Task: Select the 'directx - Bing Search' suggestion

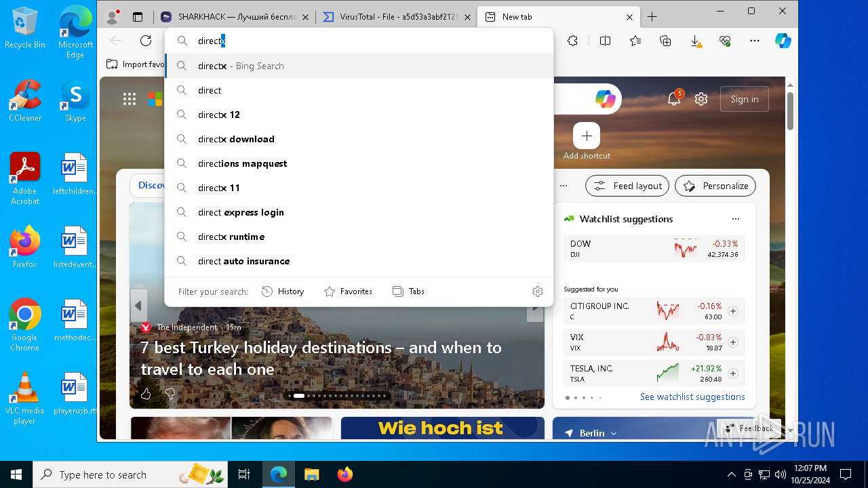Action: click(x=359, y=66)
